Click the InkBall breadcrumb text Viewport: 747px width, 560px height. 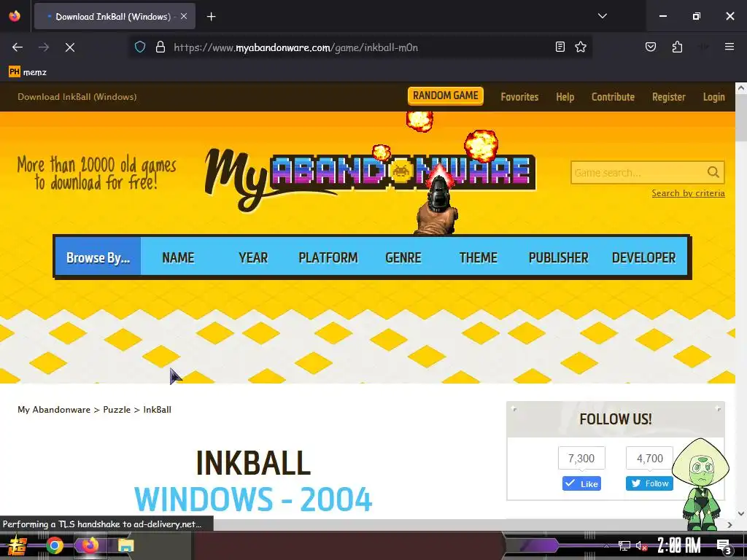158,410
